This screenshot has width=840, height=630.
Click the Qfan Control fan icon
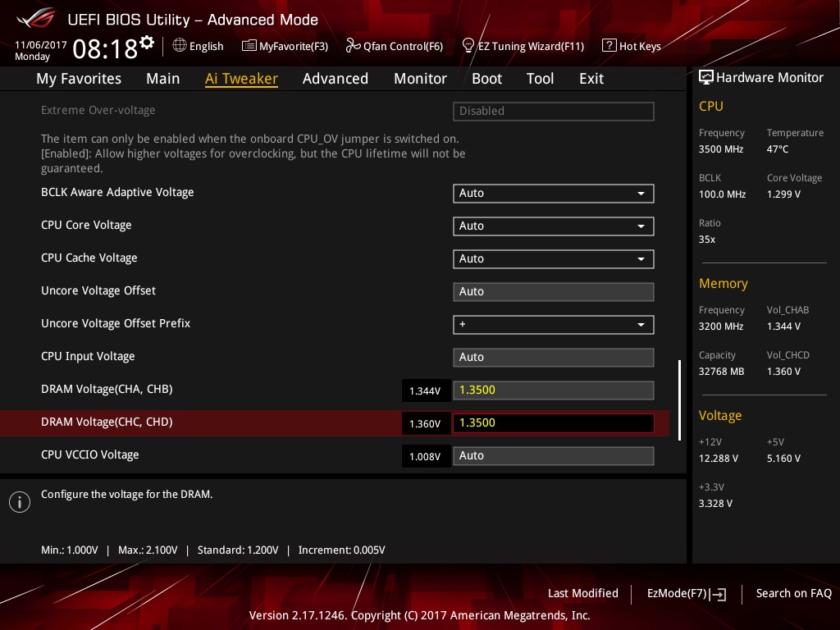pyautogui.click(x=353, y=46)
